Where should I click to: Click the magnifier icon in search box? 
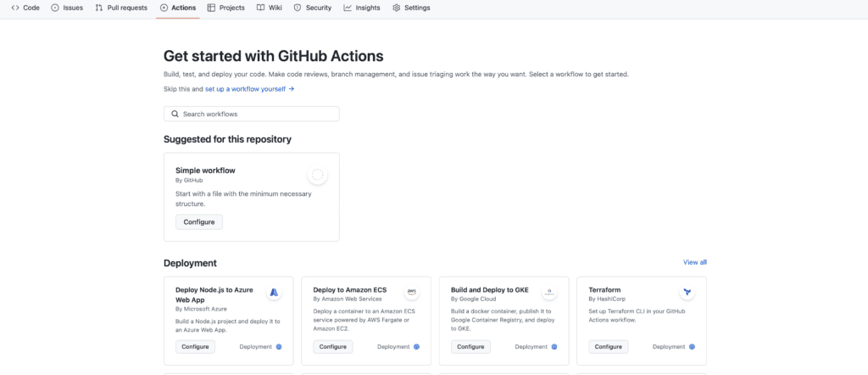point(175,114)
